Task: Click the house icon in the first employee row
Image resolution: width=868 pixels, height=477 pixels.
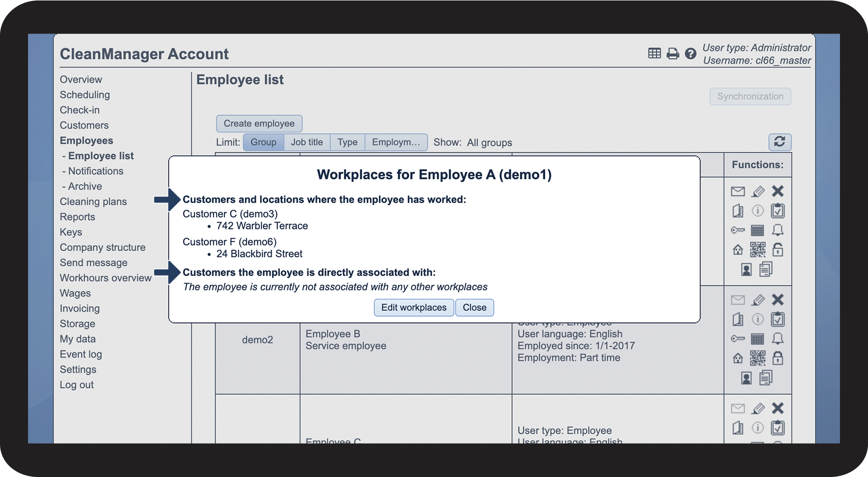Action: point(738,250)
